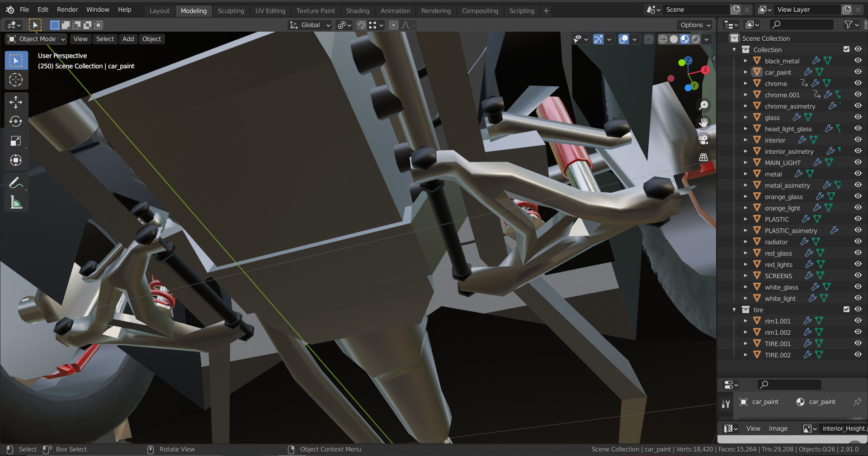This screenshot has width=868, height=456.
Task: Activate the Scale tool
Action: [16, 141]
